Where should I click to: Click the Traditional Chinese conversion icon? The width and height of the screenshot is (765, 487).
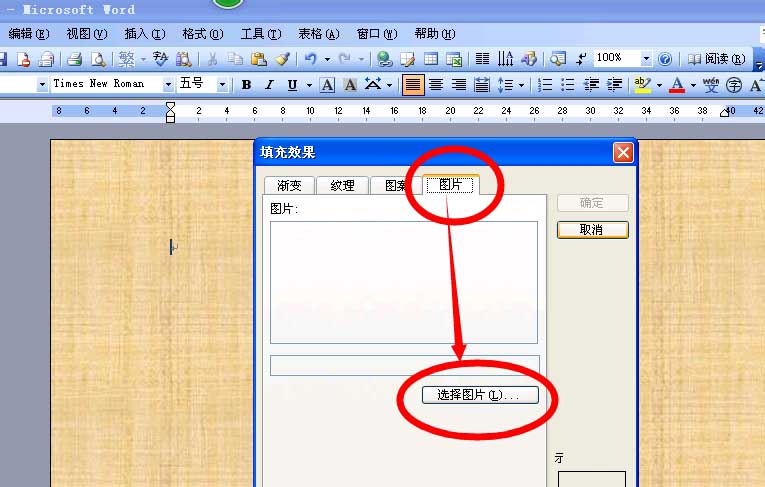(126, 59)
